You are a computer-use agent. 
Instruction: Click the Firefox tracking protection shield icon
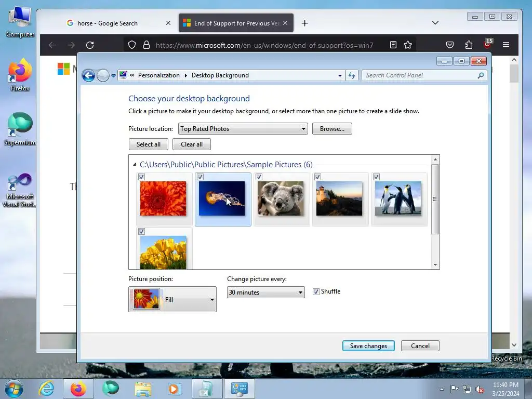click(132, 45)
